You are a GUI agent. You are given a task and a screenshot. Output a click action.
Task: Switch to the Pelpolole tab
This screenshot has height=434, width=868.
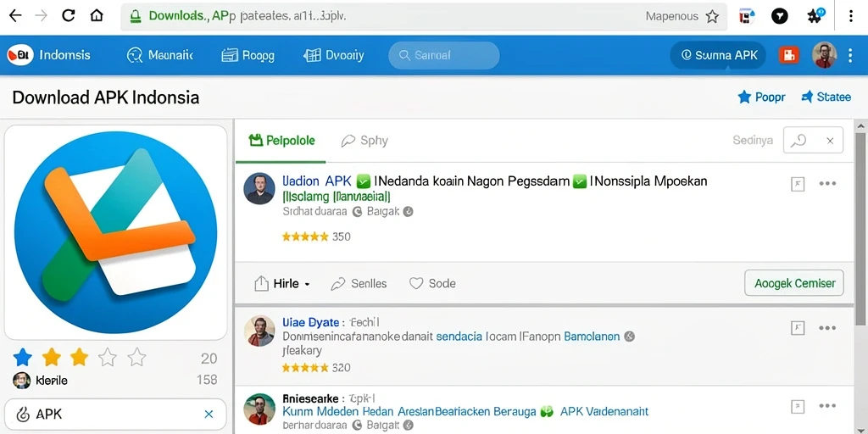[x=281, y=141]
